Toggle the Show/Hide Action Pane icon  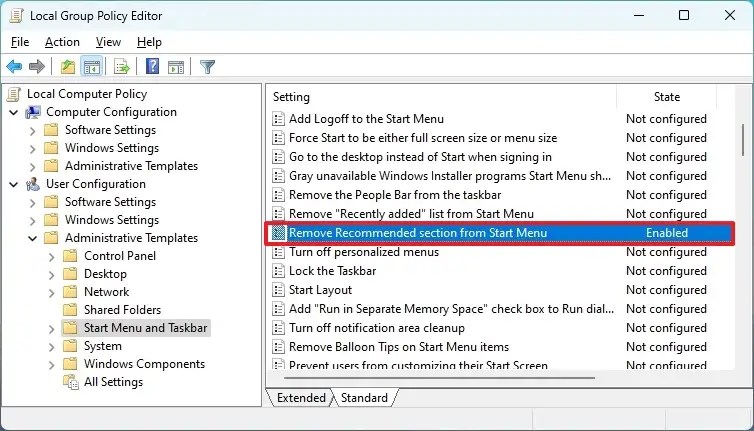coord(176,67)
